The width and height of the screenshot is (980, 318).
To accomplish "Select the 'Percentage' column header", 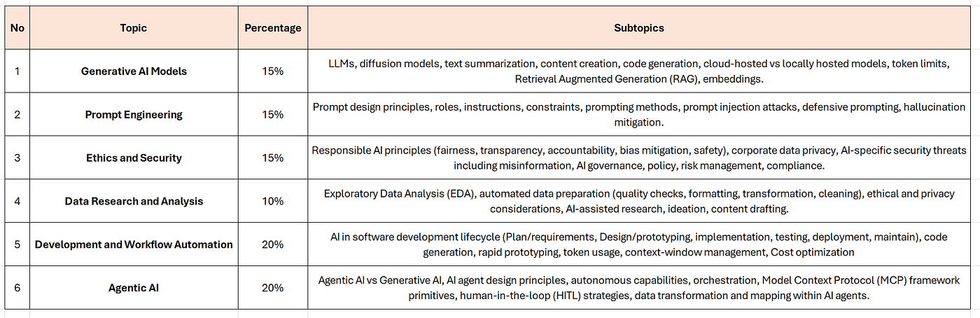I will [273, 28].
